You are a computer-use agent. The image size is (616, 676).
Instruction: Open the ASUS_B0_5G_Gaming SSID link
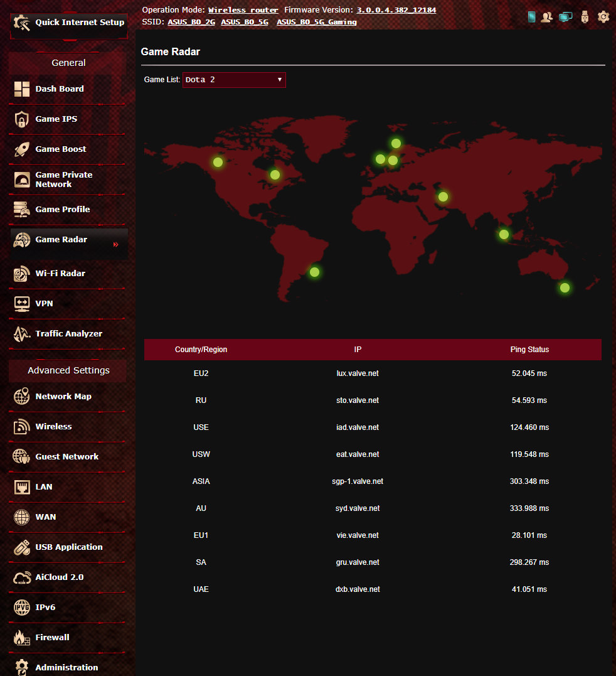pos(317,22)
